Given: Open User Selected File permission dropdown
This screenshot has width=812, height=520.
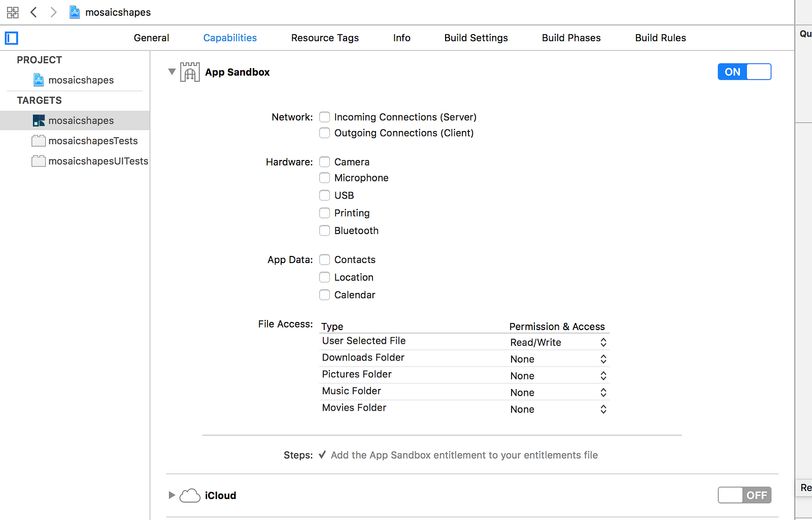Looking at the screenshot, I should 558,342.
